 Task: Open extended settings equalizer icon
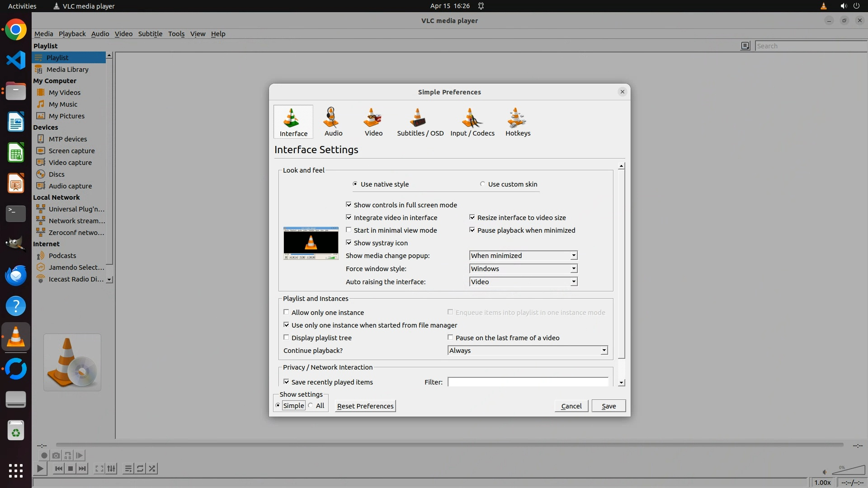(111, 469)
